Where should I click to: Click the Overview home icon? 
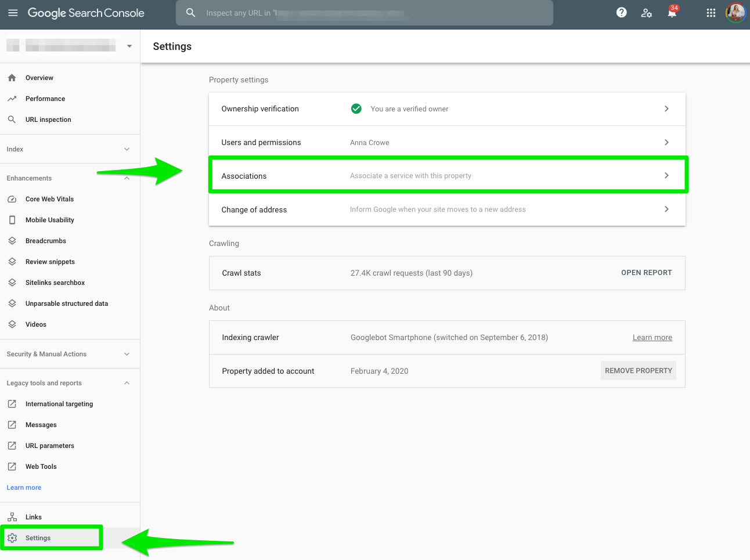coord(12,78)
